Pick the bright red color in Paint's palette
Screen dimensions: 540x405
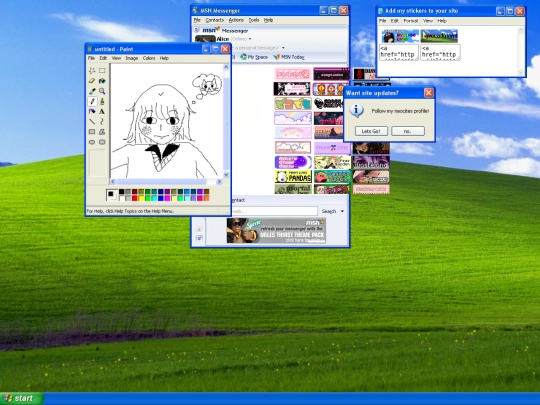click(x=135, y=198)
